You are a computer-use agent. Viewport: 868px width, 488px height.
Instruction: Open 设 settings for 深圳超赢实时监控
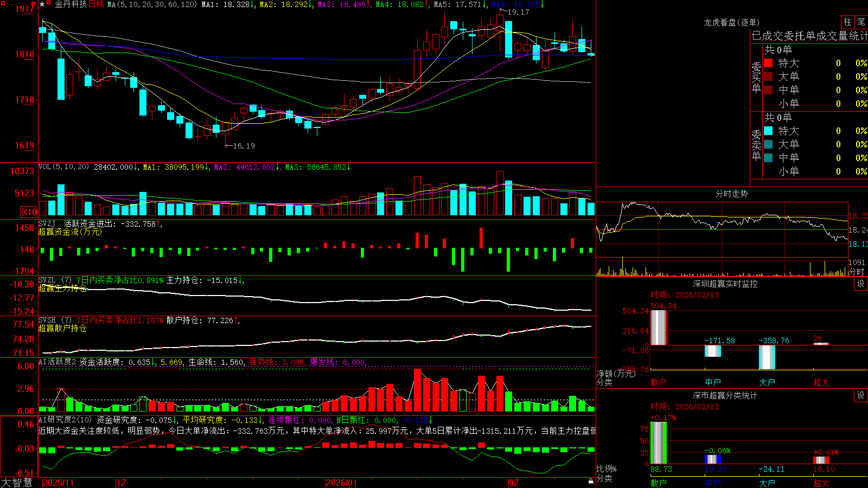pyautogui.click(x=861, y=284)
